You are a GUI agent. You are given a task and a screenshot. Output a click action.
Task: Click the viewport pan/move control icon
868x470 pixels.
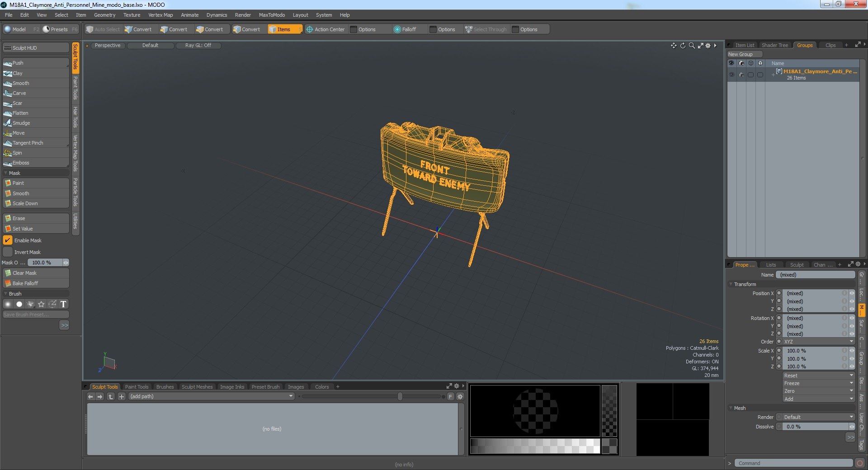click(674, 46)
